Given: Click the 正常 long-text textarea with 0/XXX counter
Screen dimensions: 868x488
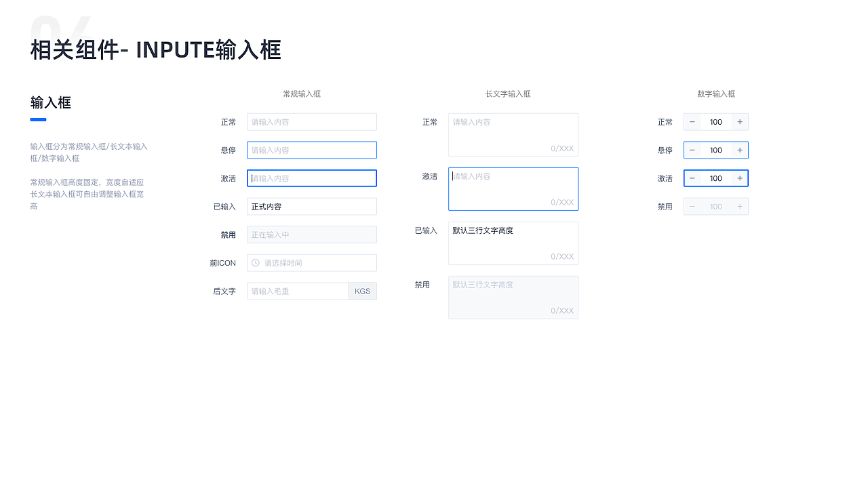Looking at the screenshot, I should pos(513,134).
